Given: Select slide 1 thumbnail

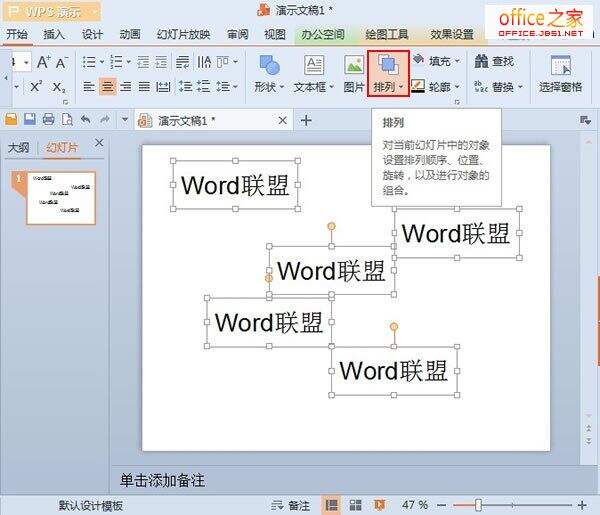Looking at the screenshot, I should pos(59,197).
